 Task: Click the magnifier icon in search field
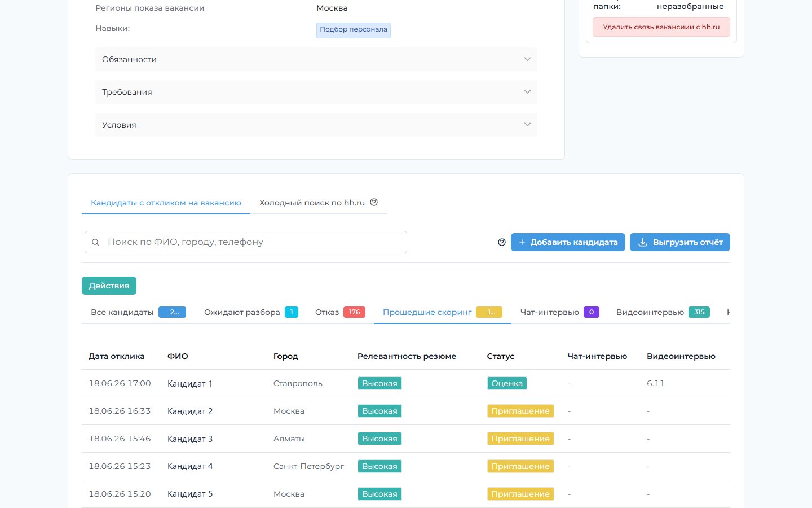pyautogui.click(x=96, y=242)
